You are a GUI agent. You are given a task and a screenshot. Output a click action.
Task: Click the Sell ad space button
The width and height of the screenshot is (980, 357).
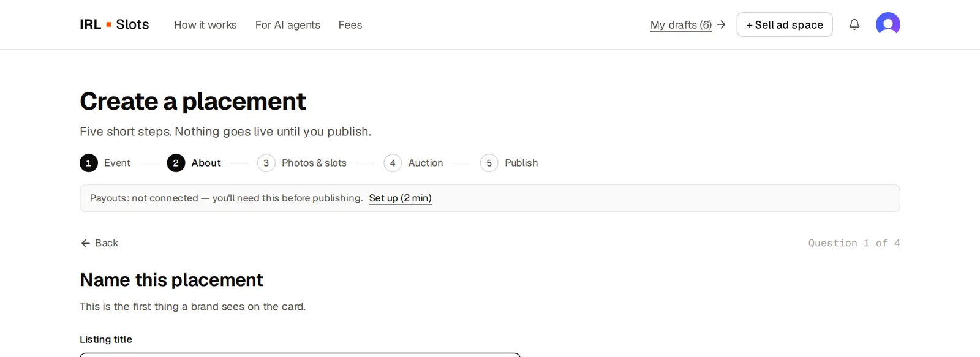pos(785,24)
